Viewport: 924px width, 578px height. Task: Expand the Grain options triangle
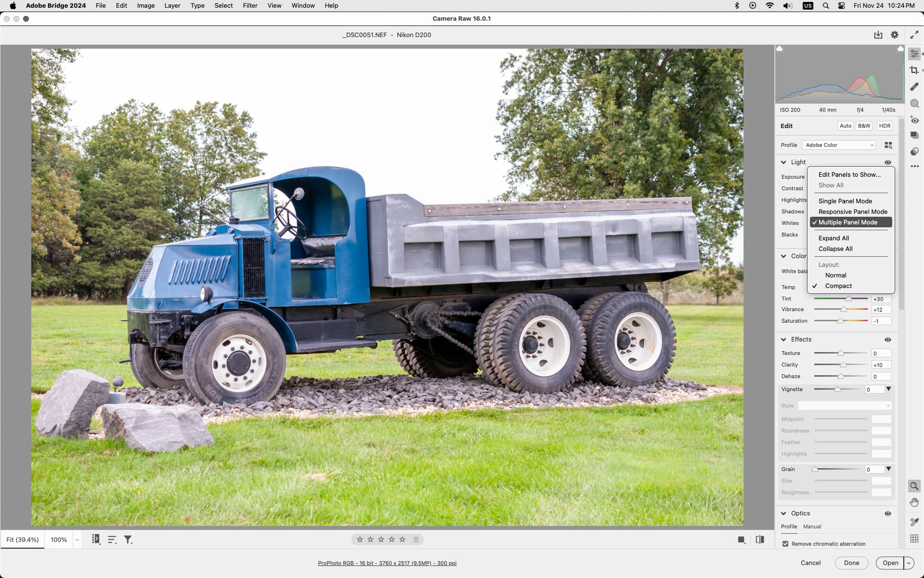888,469
